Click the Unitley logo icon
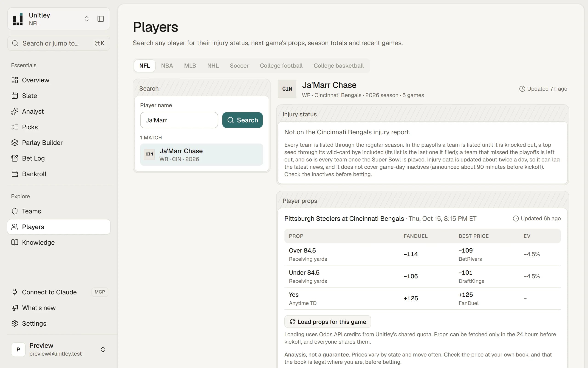The image size is (588, 368). click(x=18, y=19)
